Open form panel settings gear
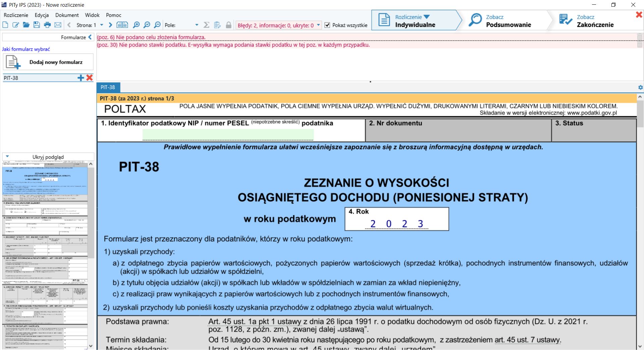644x350 pixels. click(640, 87)
